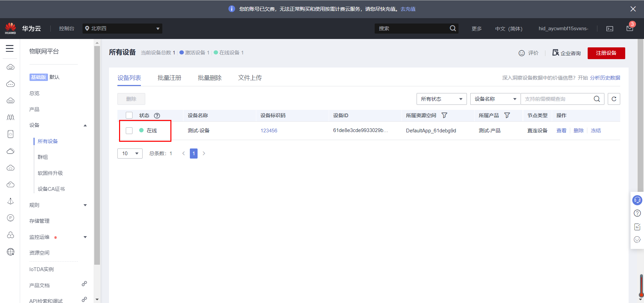644x303 pixels.
Task: Close the arrears notification banner
Action: (x=633, y=9)
